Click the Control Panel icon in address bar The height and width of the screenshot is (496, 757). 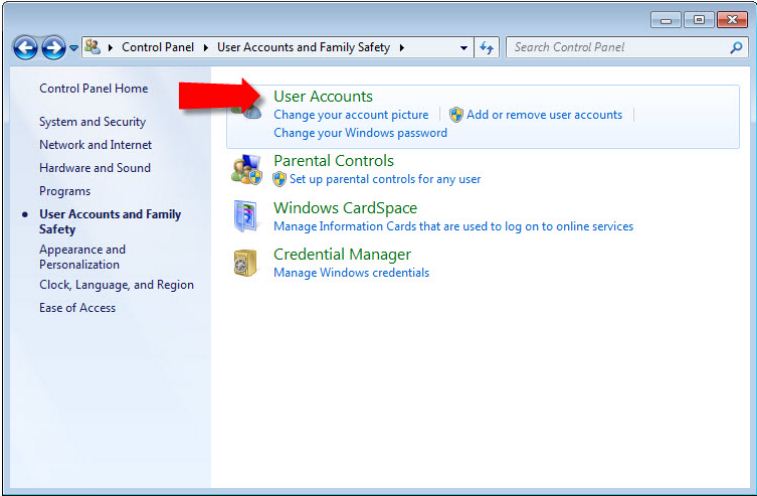tap(92, 47)
